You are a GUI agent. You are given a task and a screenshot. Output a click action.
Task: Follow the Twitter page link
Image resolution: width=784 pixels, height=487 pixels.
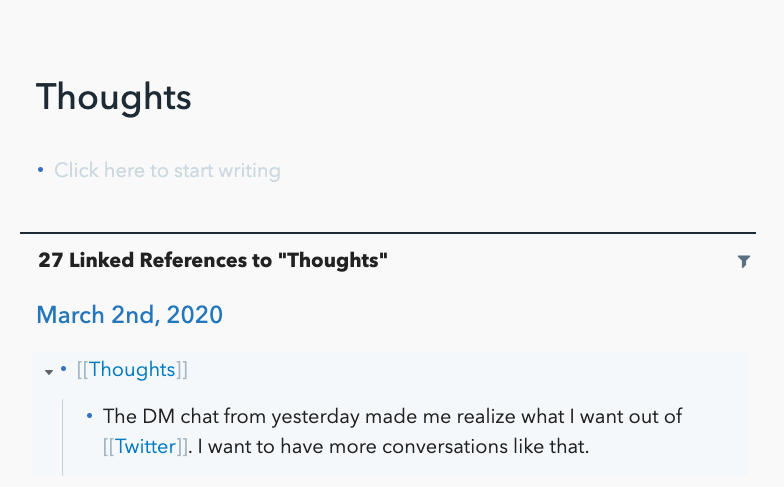click(146, 446)
